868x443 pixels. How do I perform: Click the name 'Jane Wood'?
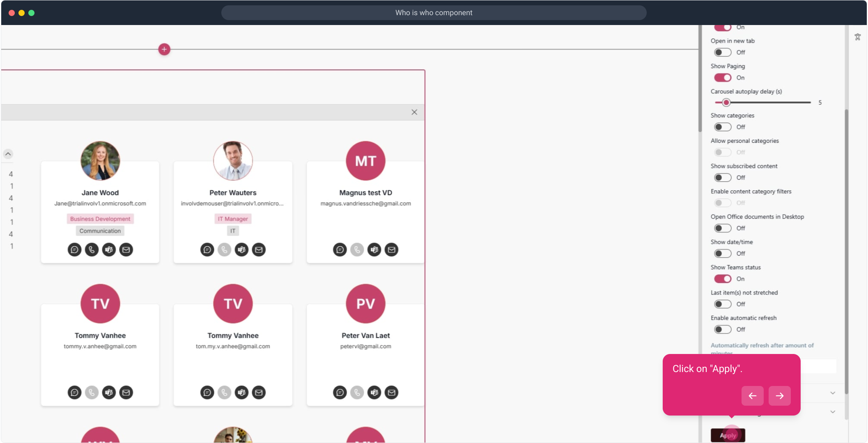[x=100, y=193]
